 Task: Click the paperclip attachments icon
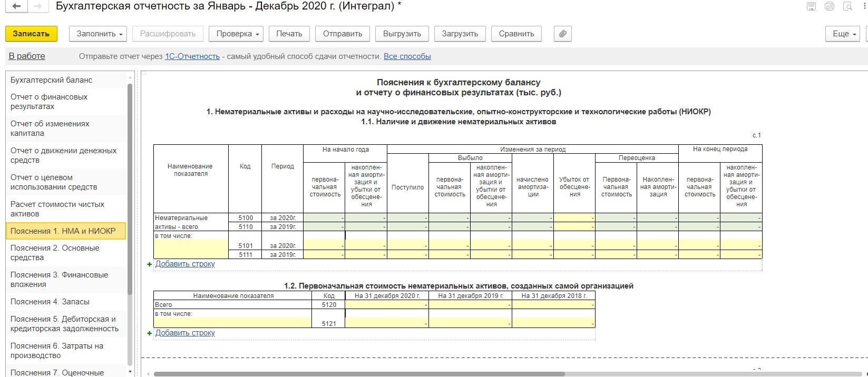(x=563, y=34)
